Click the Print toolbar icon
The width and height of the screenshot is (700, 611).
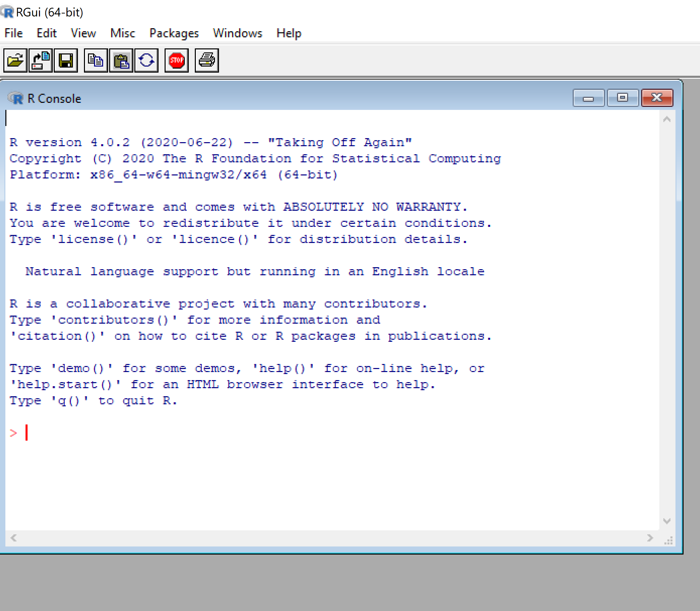(207, 61)
